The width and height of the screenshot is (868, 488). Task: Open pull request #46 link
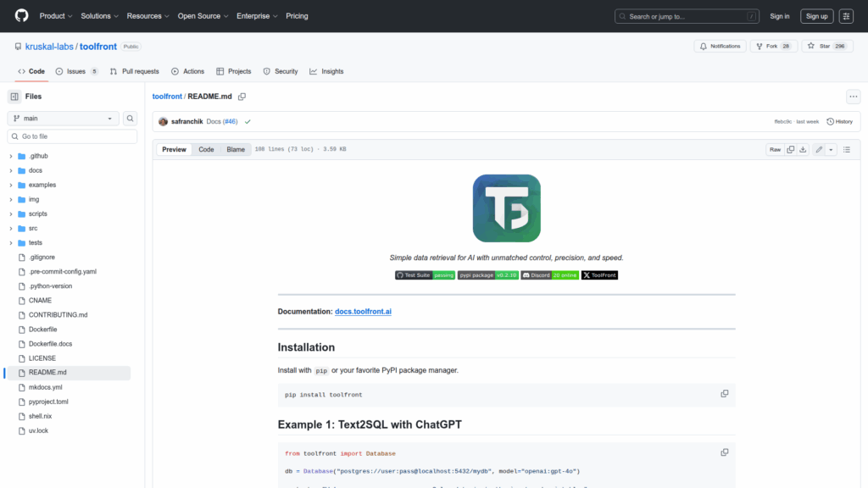coord(231,122)
